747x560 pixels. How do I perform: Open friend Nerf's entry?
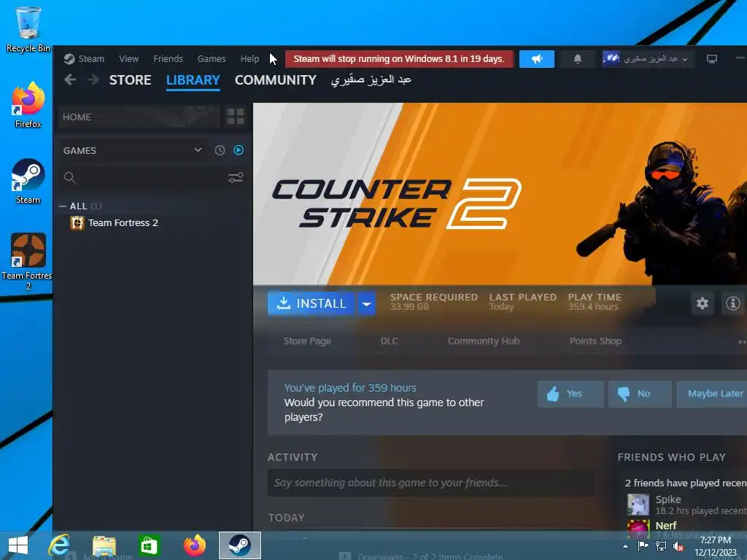pyautogui.click(x=686, y=526)
